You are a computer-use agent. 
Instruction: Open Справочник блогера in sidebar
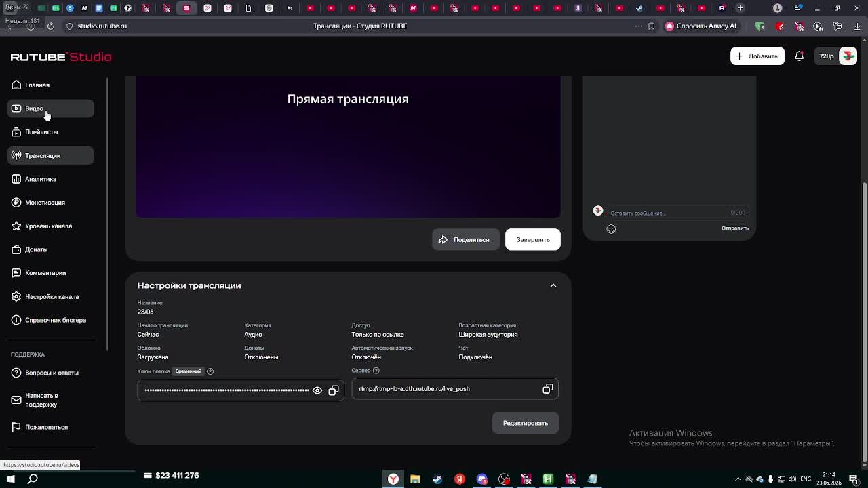pyautogui.click(x=51, y=320)
